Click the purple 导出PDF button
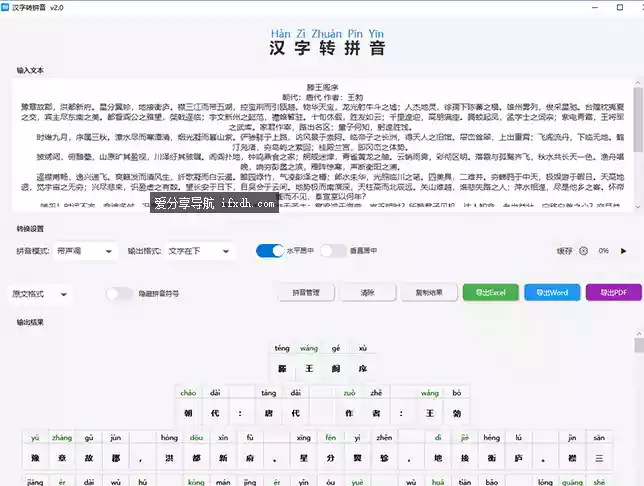644x486 pixels. click(614, 293)
